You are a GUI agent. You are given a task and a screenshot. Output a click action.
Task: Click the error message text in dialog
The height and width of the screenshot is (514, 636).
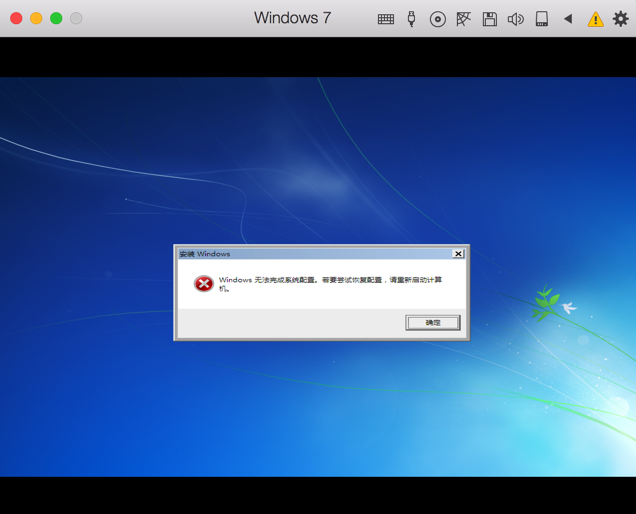click(x=330, y=284)
